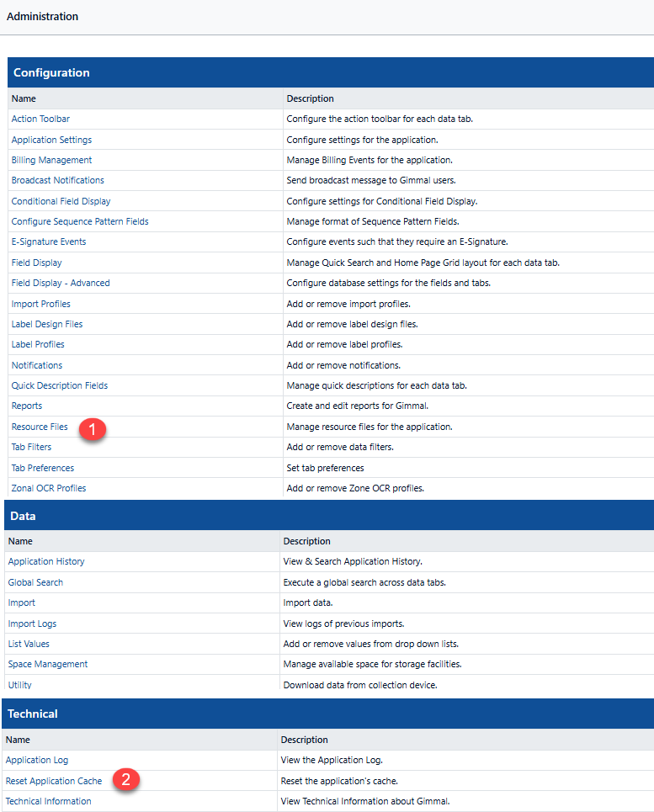Go to Billing Management
Image resolution: width=654 pixels, height=812 pixels.
[x=51, y=160]
